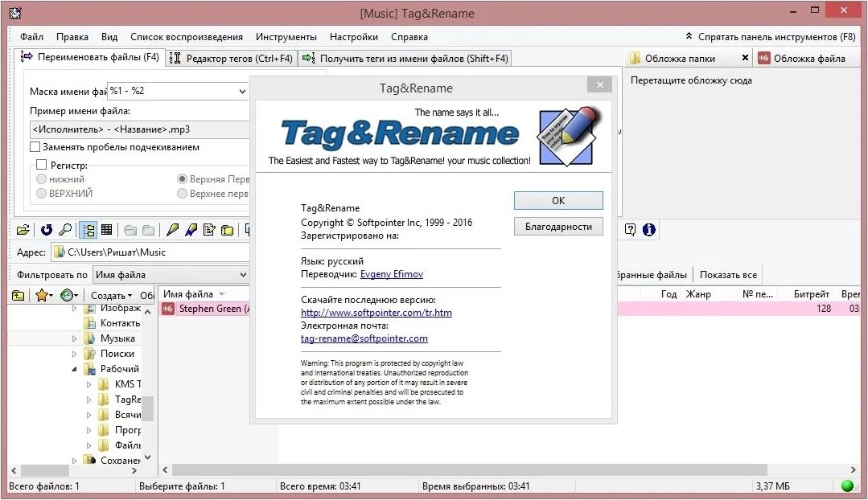Click the blue pencil toolbar icon
Image resolution: width=868 pixels, height=500 pixels.
coord(191,230)
